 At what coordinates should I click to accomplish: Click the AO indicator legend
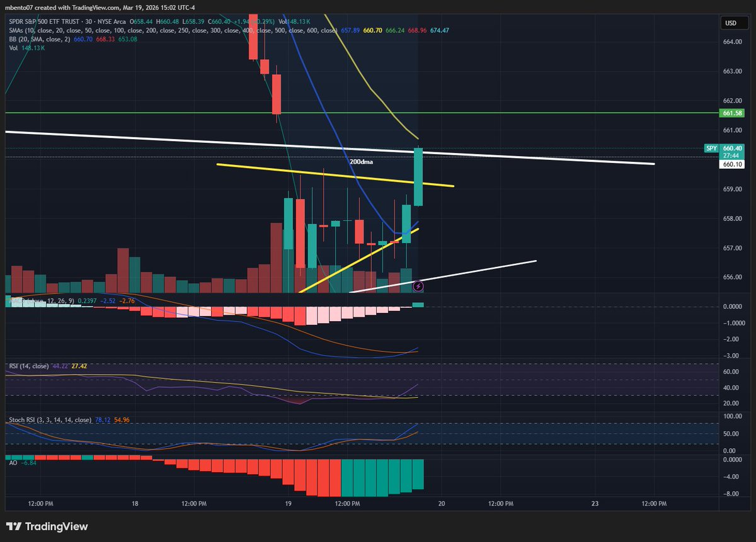[x=12, y=462]
